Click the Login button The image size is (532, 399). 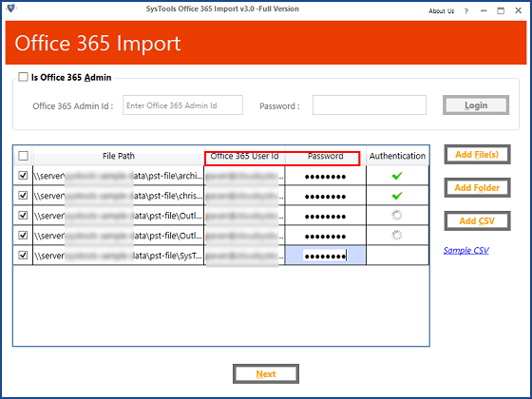point(476,105)
